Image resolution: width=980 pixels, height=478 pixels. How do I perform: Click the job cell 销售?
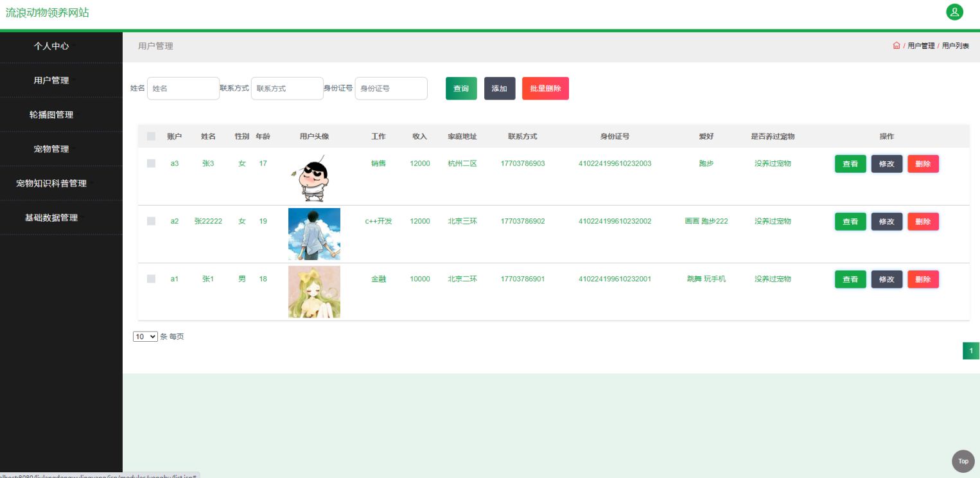point(378,163)
